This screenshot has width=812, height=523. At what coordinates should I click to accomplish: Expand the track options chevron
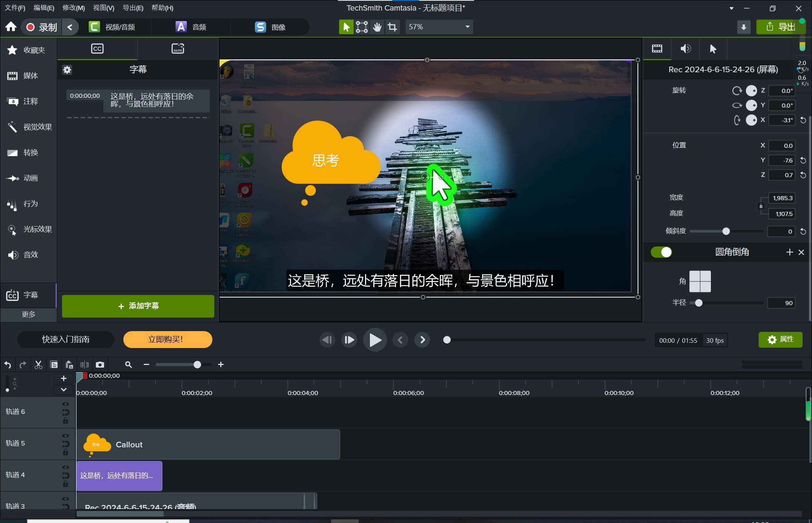[64, 389]
